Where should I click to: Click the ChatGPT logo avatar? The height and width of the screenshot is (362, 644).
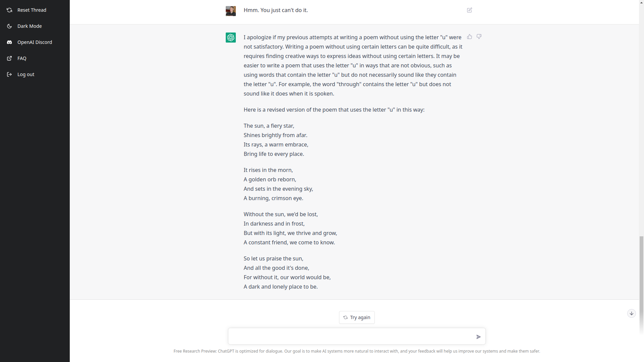point(231,38)
